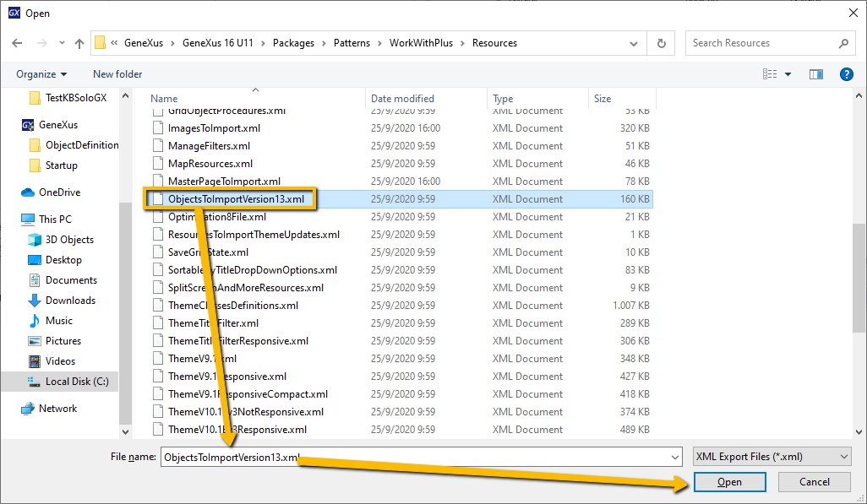Open recent locations dropdown arrow
Screen dimensions: 867x504
[x=62, y=43]
